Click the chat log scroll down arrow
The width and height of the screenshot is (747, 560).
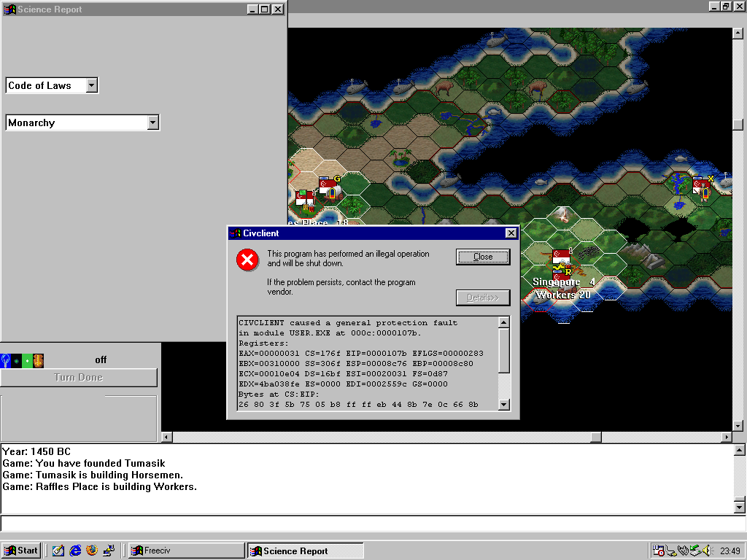click(740, 507)
